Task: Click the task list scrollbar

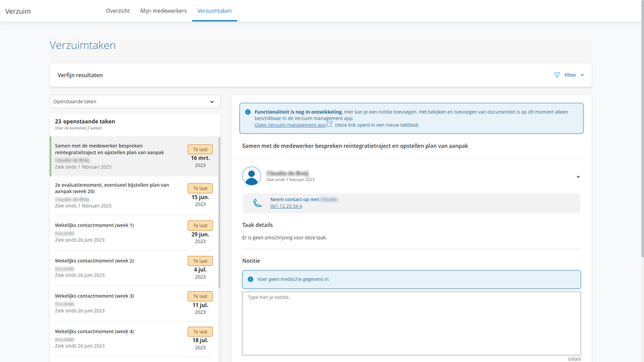Action: point(219,212)
